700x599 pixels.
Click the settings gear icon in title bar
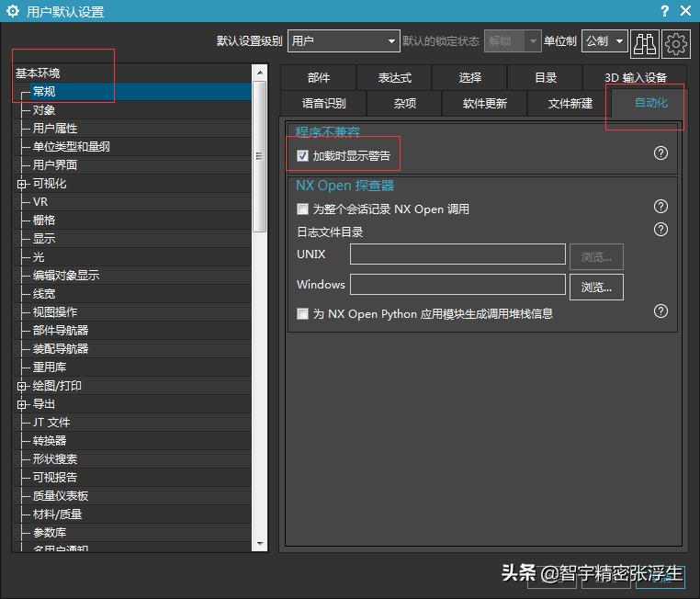(13, 11)
